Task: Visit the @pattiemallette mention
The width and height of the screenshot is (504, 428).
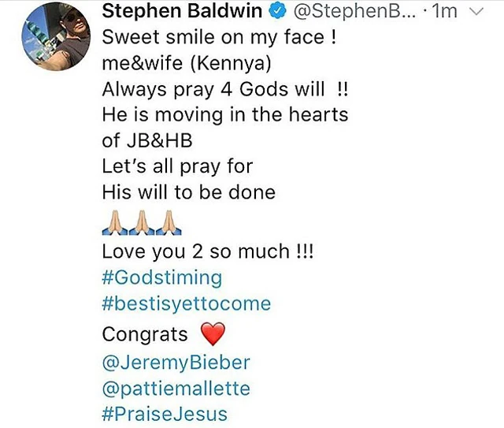Action: coord(176,388)
